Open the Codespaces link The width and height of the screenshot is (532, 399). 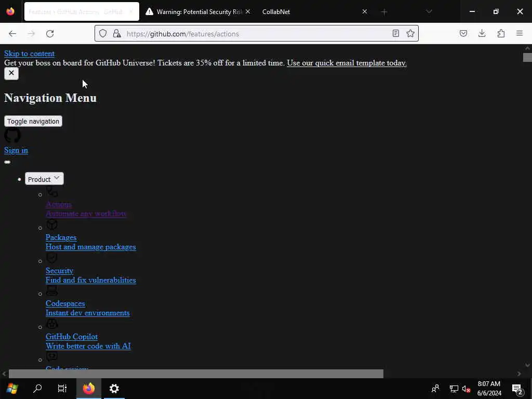65,303
